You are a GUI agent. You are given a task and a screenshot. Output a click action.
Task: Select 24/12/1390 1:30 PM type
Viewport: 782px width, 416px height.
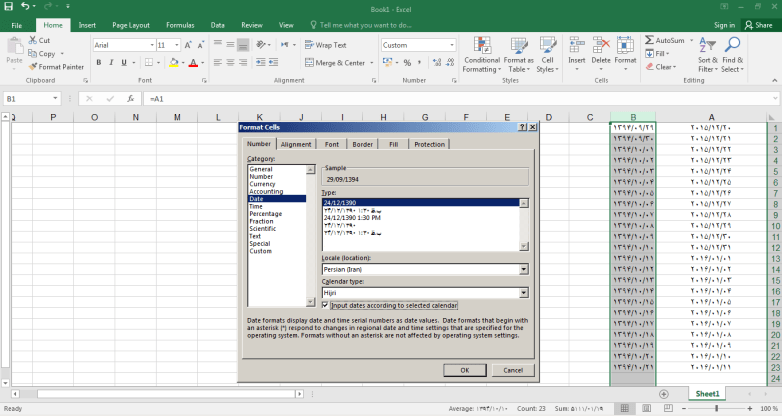coord(352,217)
